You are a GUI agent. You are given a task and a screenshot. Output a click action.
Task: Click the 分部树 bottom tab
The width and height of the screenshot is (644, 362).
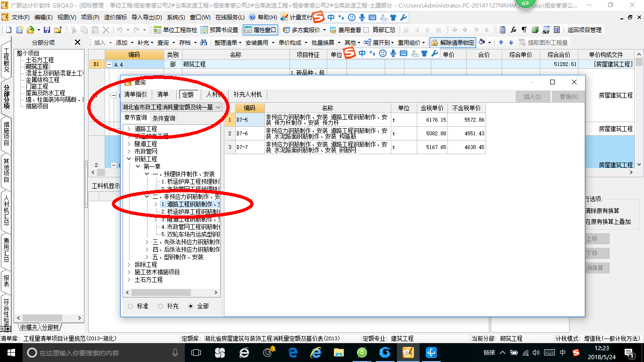point(50,327)
